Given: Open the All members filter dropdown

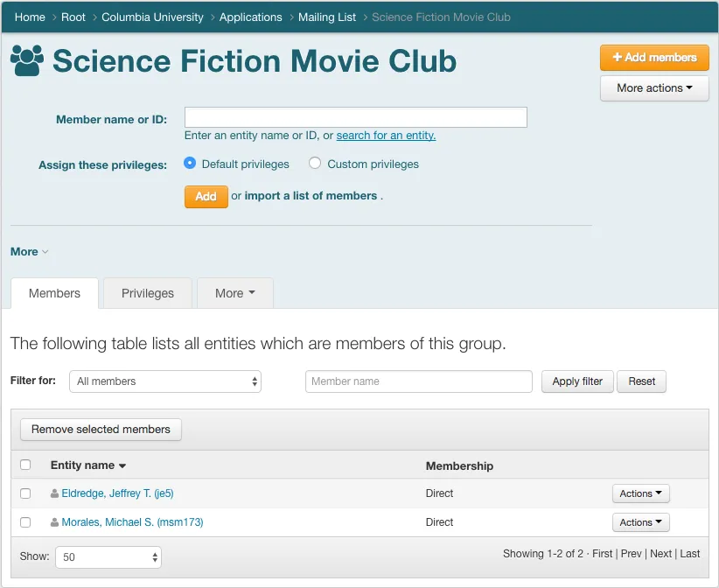Looking at the screenshot, I should (165, 381).
